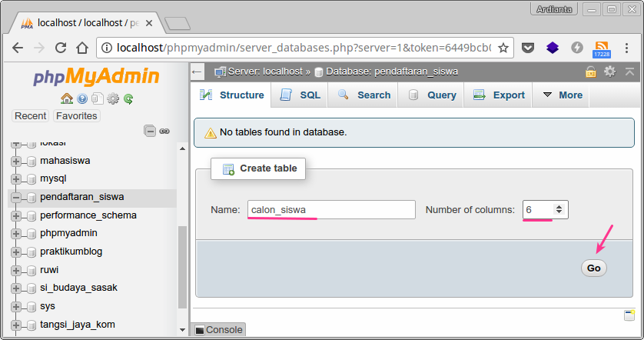Increase number of columns stepper
The height and width of the screenshot is (340, 644).
(x=559, y=206)
